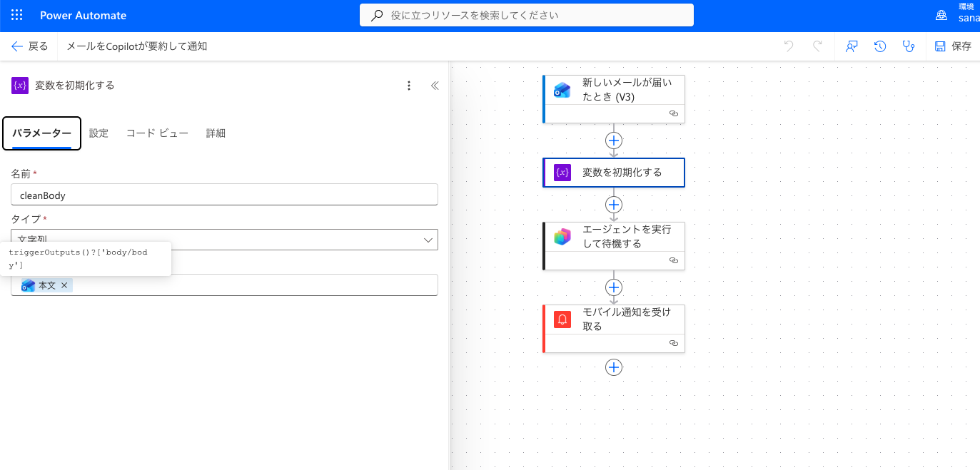Click the purple variable icon in panel header

tap(20, 86)
